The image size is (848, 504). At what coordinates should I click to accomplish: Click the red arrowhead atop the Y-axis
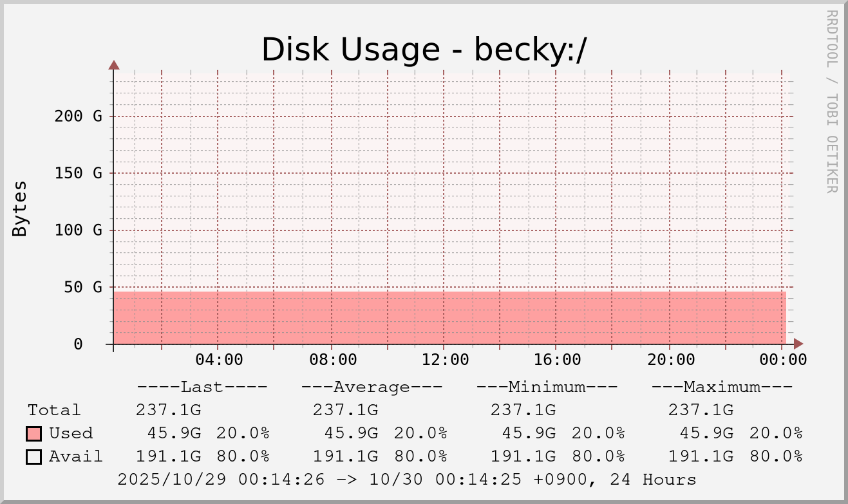coord(114,64)
